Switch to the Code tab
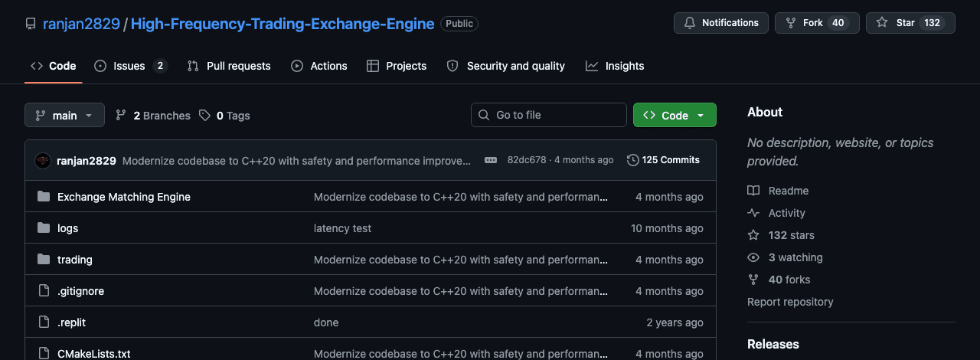The width and height of the screenshot is (980, 360). point(53,66)
